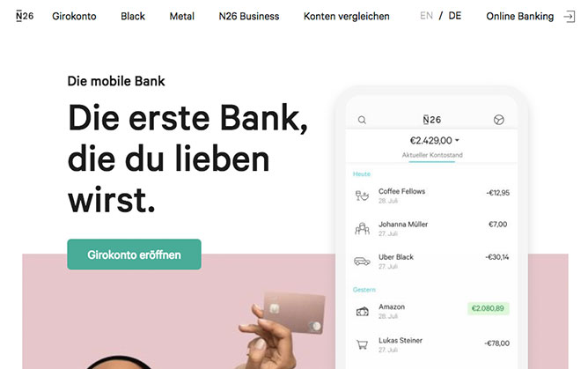Viewport: 588px width, 369px height.
Task: Expand the €2.429,00 balance dropdown arrow
Action: 457,140
